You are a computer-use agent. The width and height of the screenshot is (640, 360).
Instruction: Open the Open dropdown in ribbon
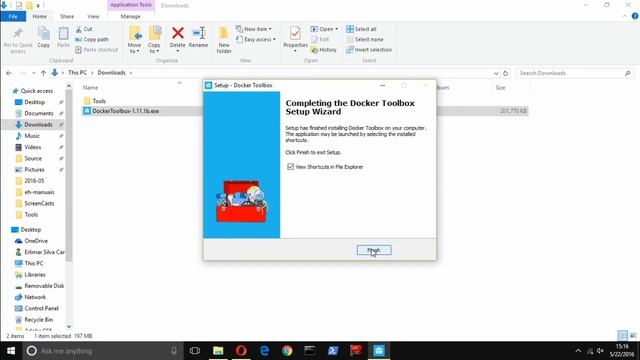[x=324, y=29]
